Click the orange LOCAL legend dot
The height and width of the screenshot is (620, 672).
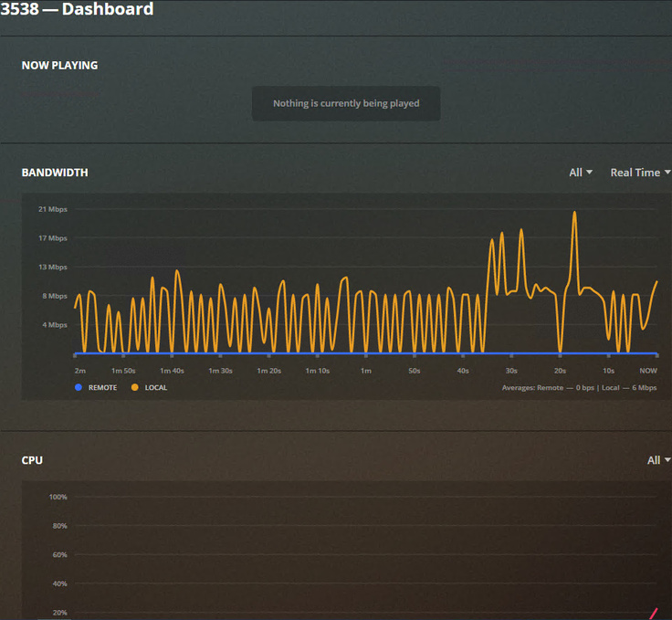[x=134, y=387]
